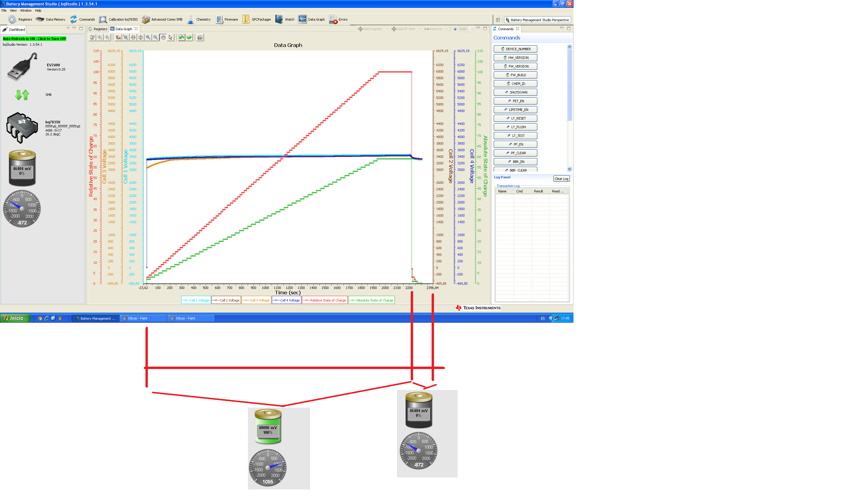The height and width of the screenshot is (499, 868).
Task: Click the camera snapshot graph icon
Action: pyautogui.click(x=200, y=37)
